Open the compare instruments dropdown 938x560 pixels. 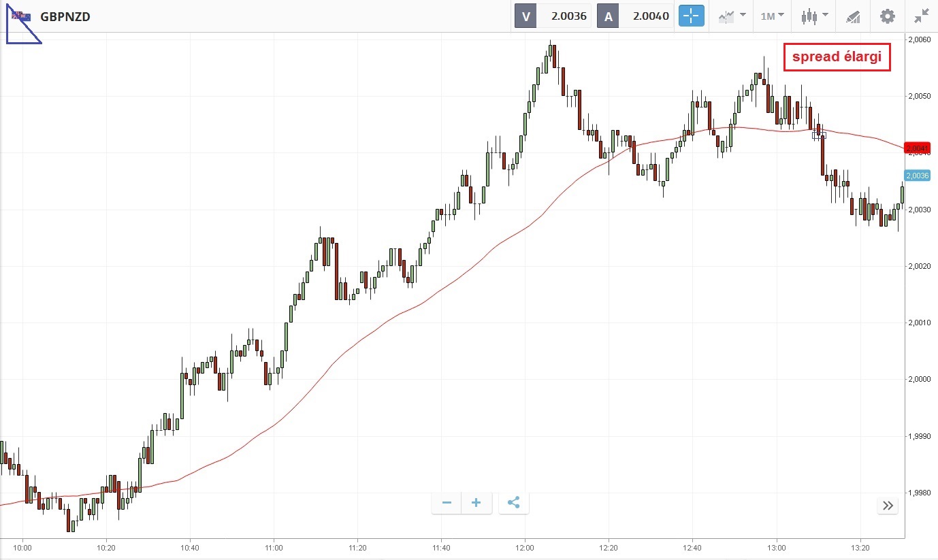731,16
